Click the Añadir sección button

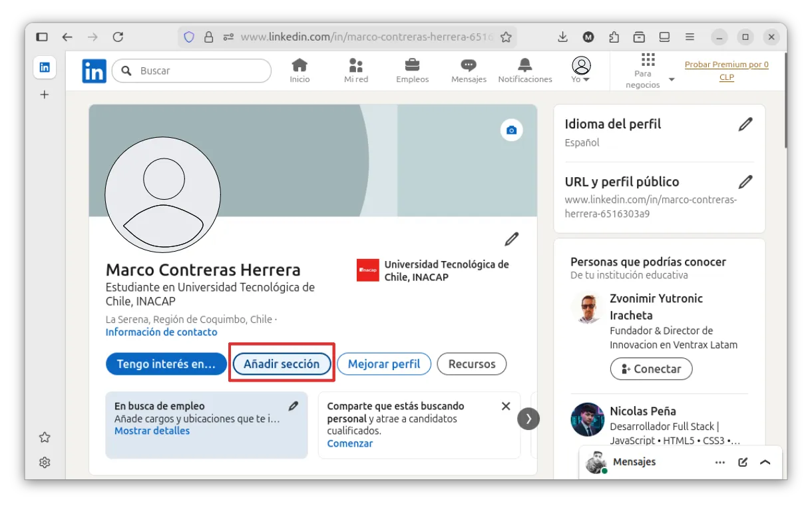[282, 364]
